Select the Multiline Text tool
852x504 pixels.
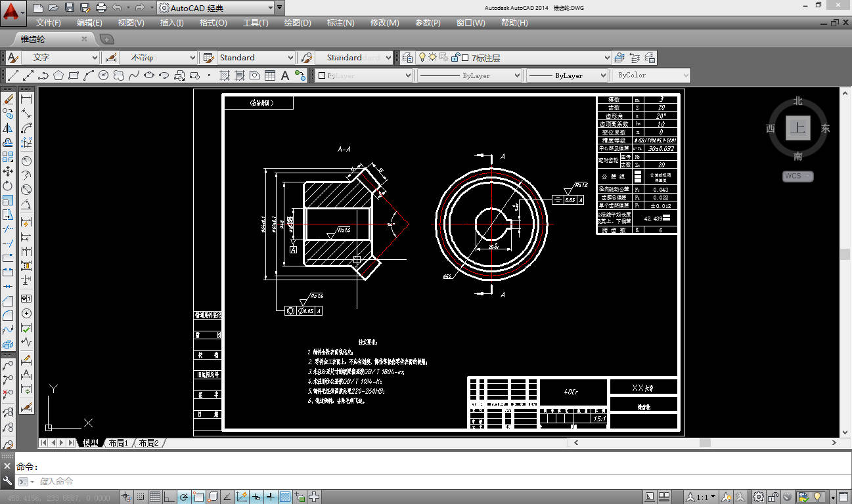[x=285, y=75]
